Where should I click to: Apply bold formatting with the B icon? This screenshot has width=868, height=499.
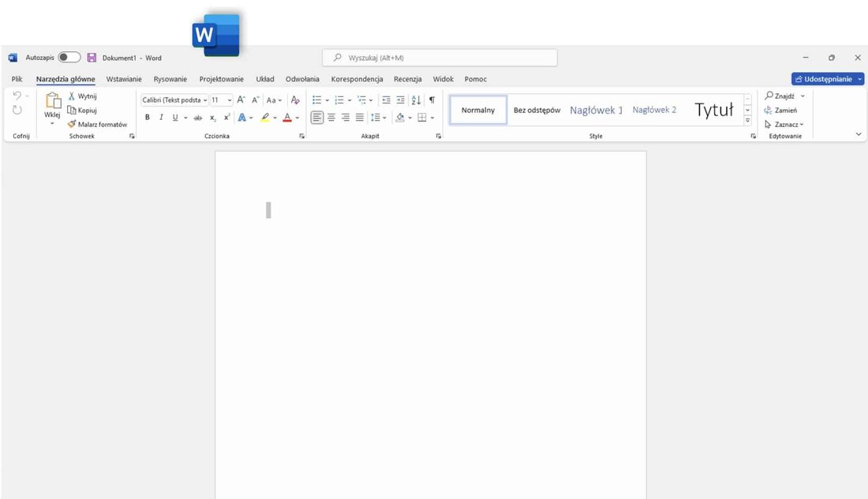[148, 116]
